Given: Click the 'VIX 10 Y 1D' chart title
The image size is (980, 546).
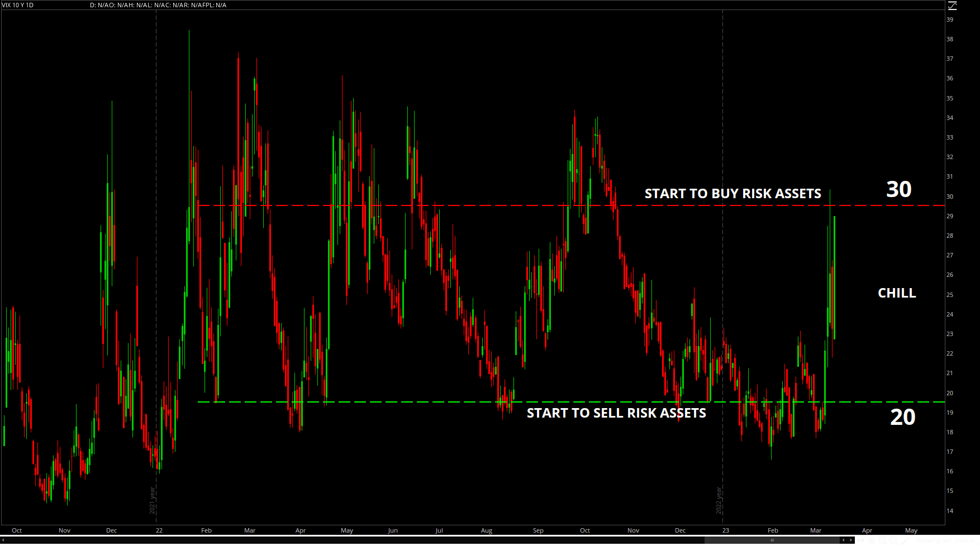Looking at the screenshot, I should pyautogui.click(x=17, y=5).
